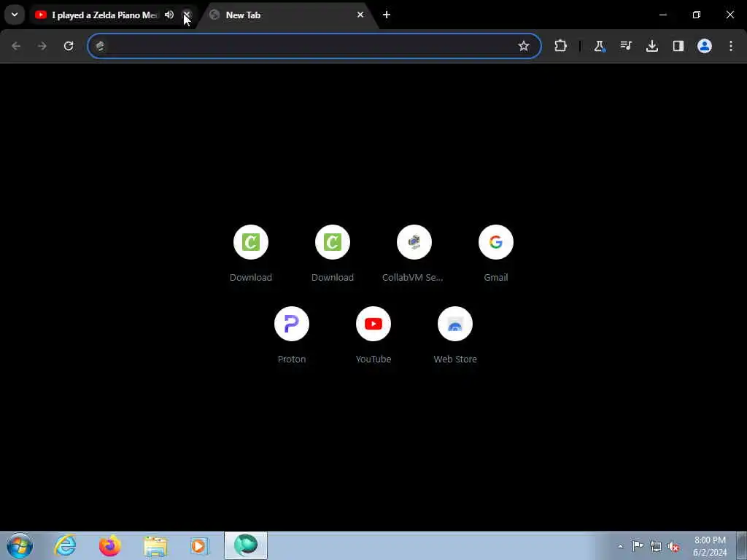Toggle the side panel
The width and height of the screenshot is (747, 560).
point(678,46)
